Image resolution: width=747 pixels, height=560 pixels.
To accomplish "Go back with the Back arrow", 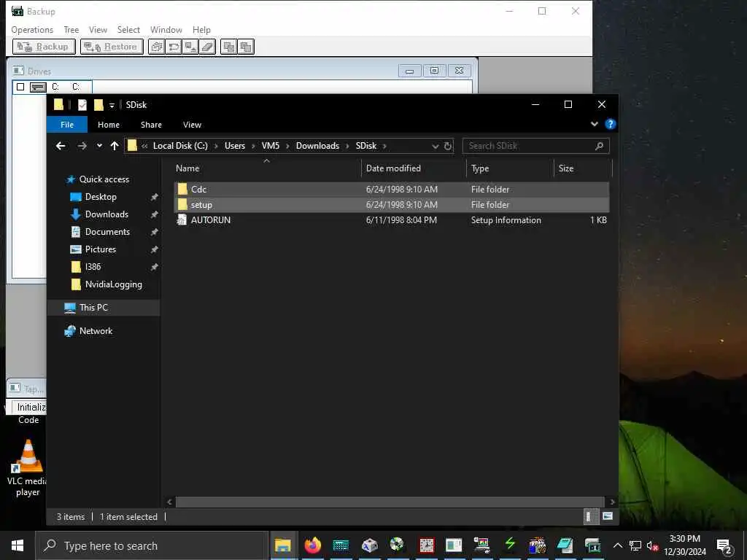I will point(61,146).
